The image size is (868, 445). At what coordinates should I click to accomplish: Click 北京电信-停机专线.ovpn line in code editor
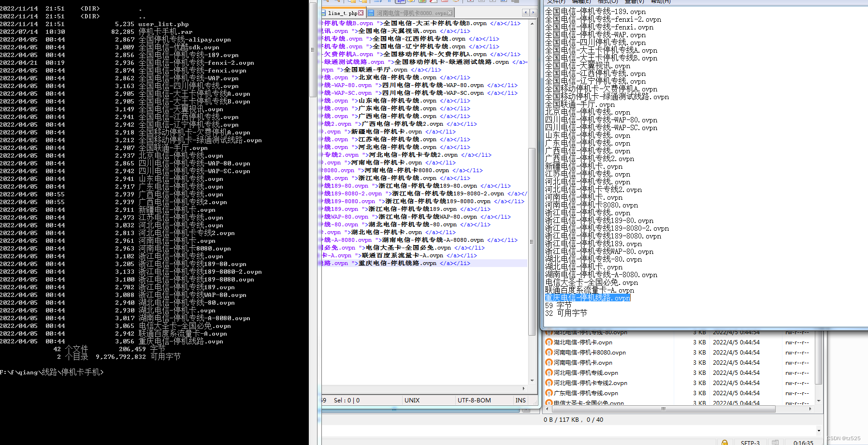tap(396, 77)
